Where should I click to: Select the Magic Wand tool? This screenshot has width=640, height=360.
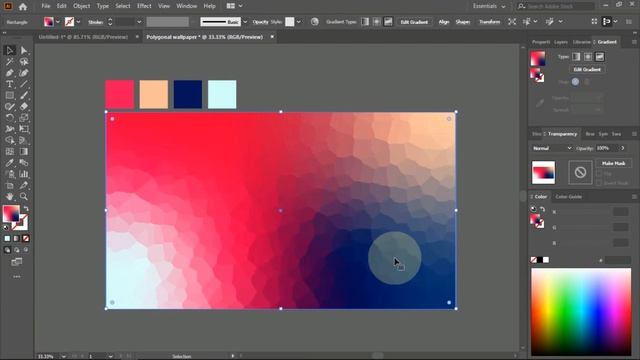tap(9, 62)
